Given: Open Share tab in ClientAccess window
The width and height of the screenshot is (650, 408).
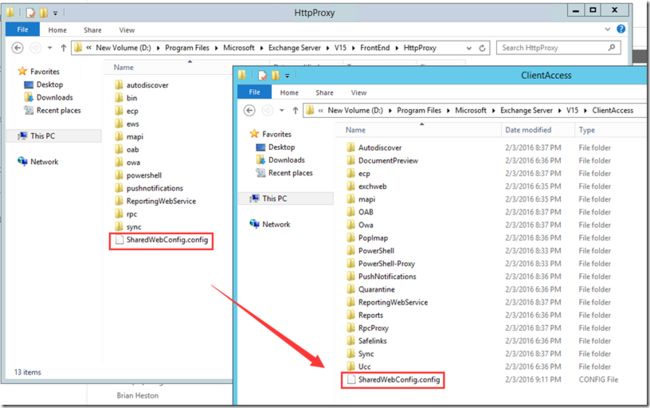Looking at the screenshot, I should click(x=324, y=92).
